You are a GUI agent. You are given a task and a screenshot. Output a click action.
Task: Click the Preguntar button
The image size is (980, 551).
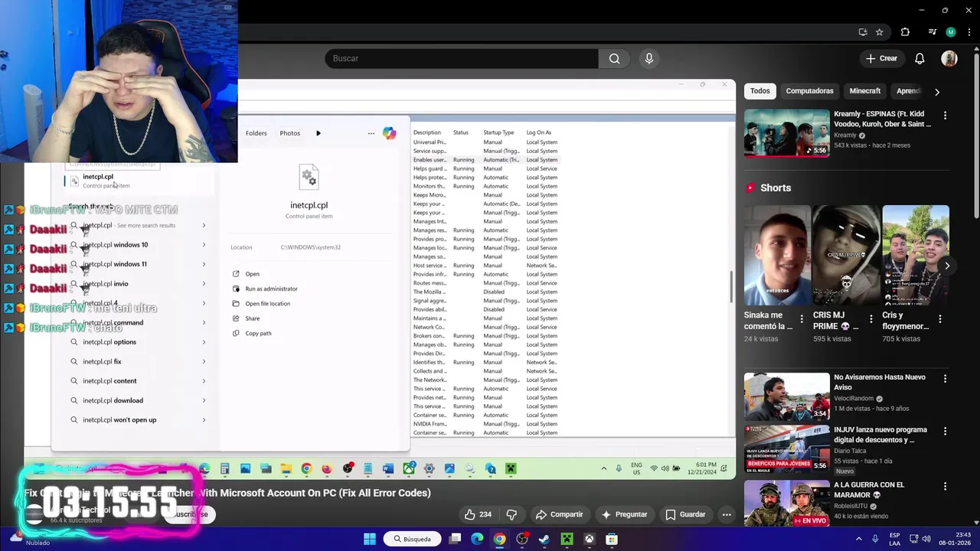[624, 514]
